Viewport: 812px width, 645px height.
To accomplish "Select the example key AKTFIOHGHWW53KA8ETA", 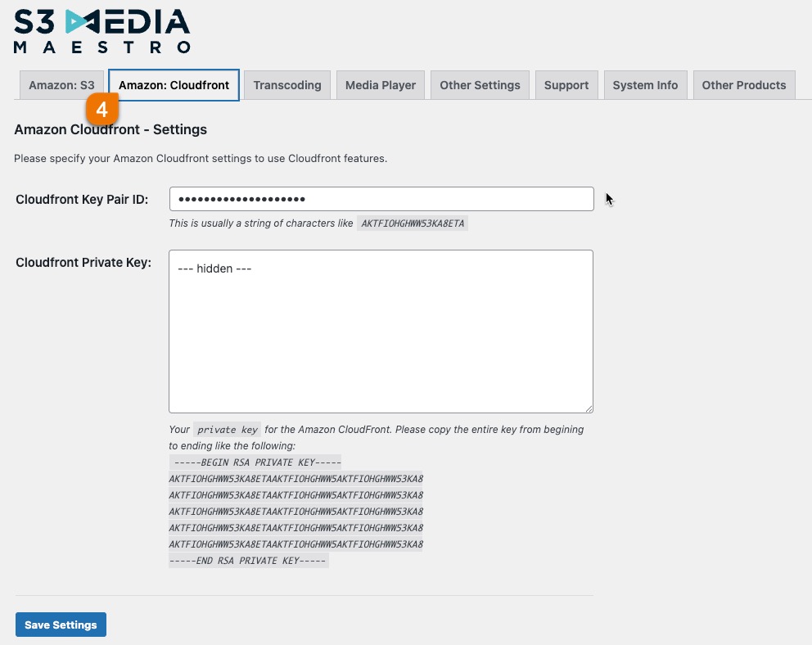I will pos(413,223).
